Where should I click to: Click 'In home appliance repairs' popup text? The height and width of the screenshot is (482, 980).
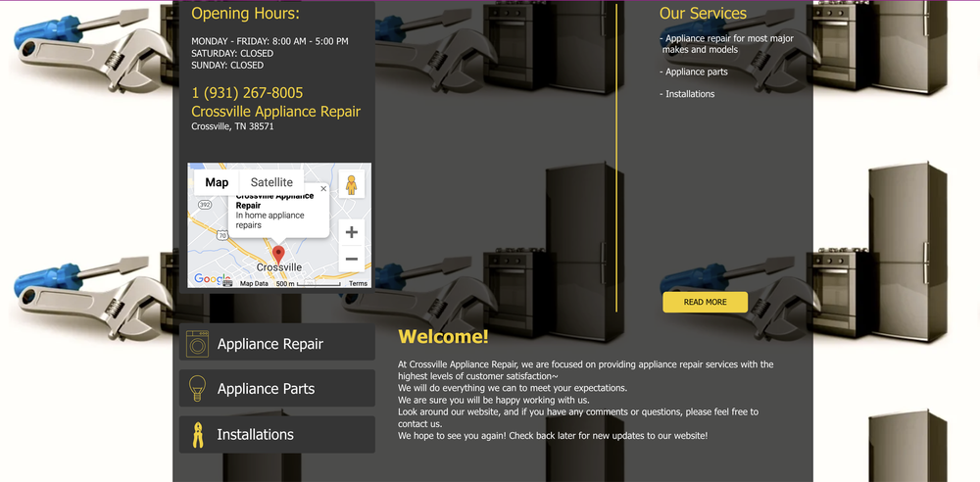click(270, 220)
